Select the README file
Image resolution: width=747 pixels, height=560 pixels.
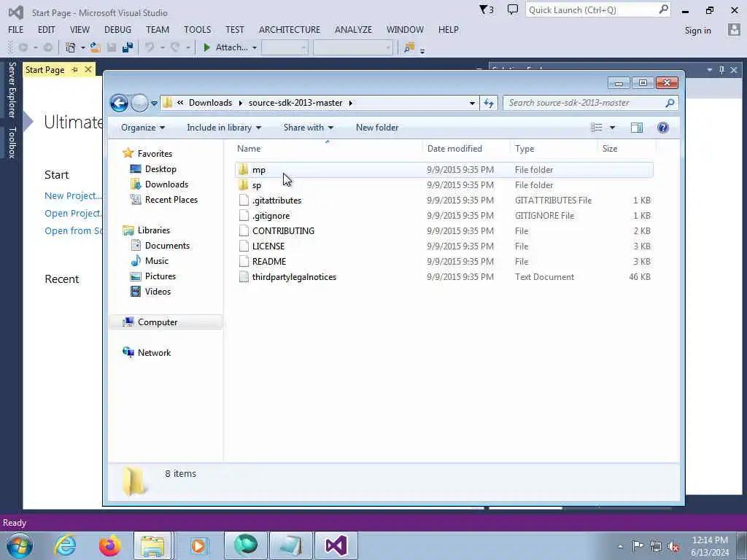(x=444, y=262)
